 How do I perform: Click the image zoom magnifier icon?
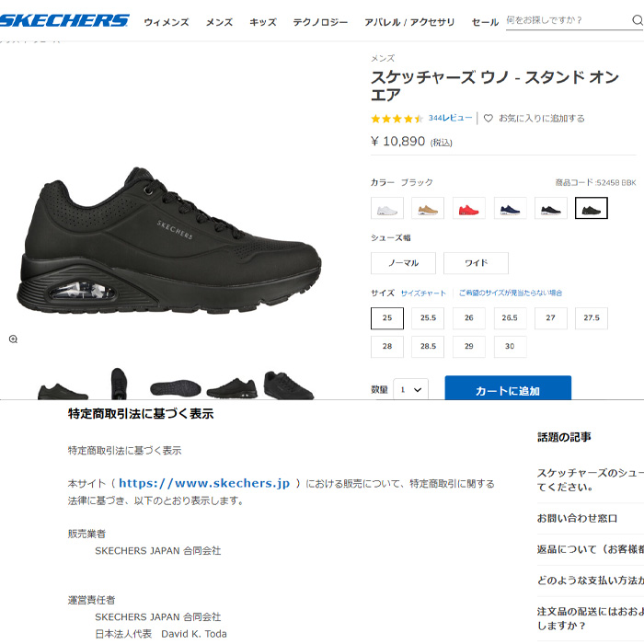[x=13, y=339]
